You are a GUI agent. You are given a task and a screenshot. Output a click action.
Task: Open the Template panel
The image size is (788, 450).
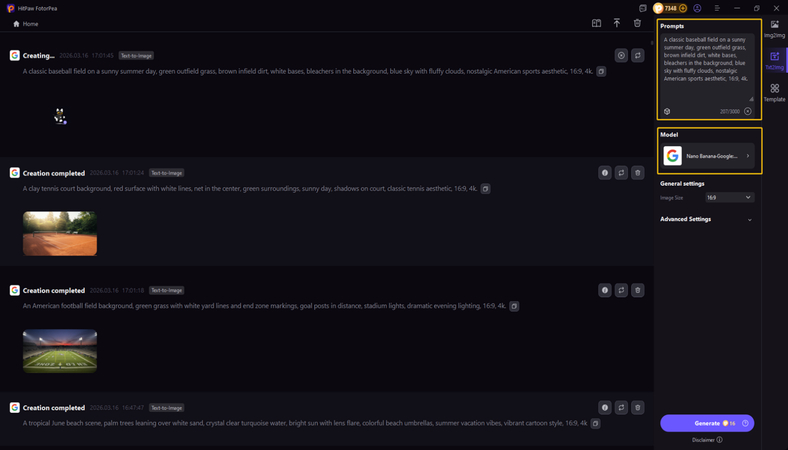coord(775,92)
